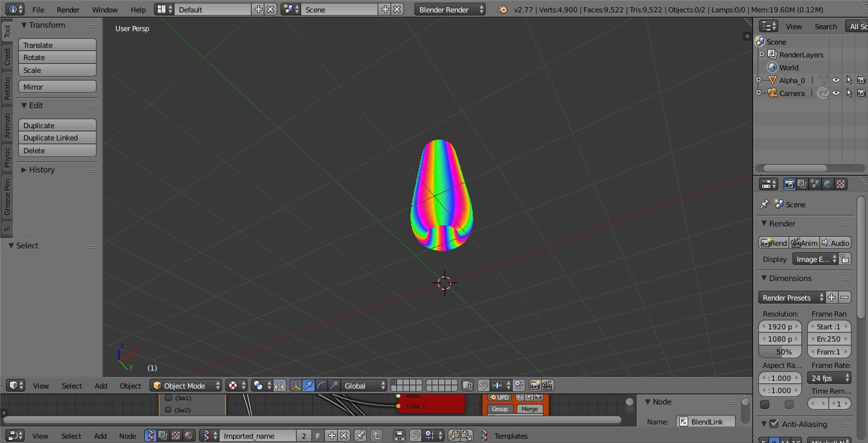Adjust the 50% resolution scale slider
This screenshot has height=443, width=868.
pos(780,352)
